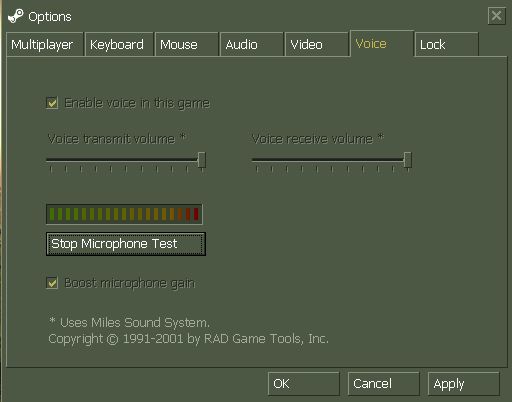Select the Voice tab
The width and height of the screenshot is (512, 402).
(382, 43)
